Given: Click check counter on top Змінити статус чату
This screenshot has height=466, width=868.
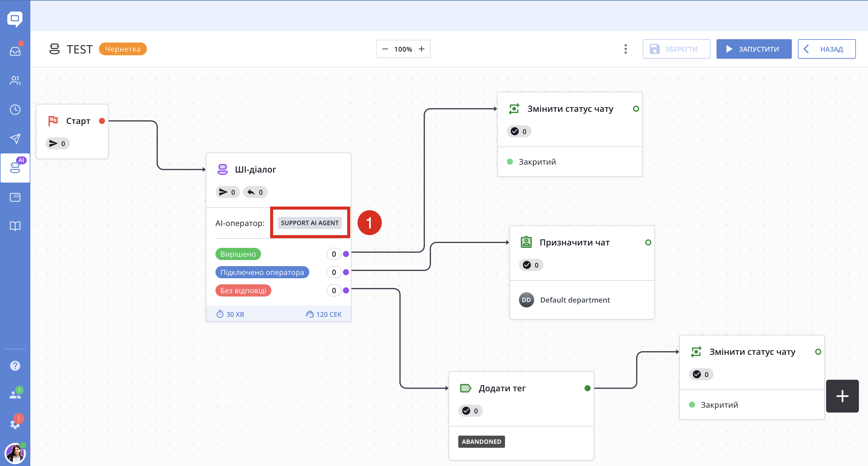Looking at the screenshot, I should click(x=519, y=132).
